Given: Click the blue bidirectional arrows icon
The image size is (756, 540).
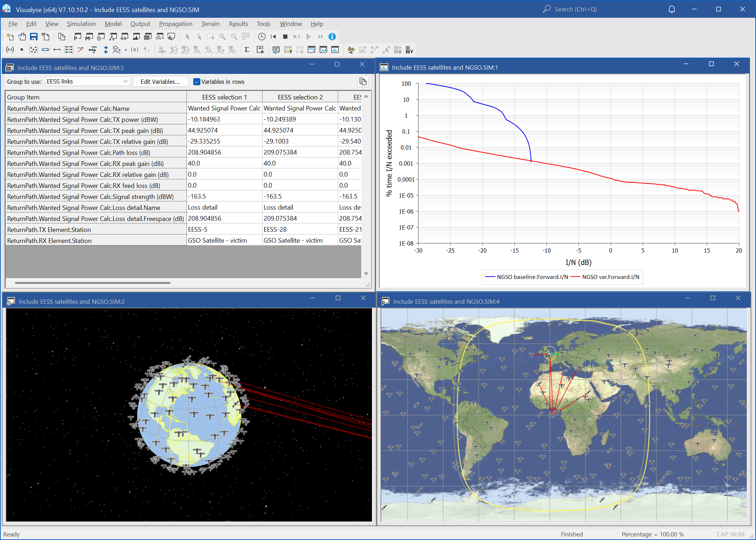Looking at the screenshot, I should coord(106,50).
